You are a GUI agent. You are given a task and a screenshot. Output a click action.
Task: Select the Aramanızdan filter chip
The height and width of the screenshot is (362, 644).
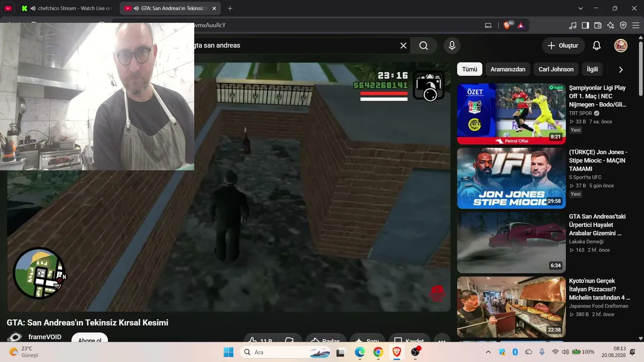(x=508, y=69)
